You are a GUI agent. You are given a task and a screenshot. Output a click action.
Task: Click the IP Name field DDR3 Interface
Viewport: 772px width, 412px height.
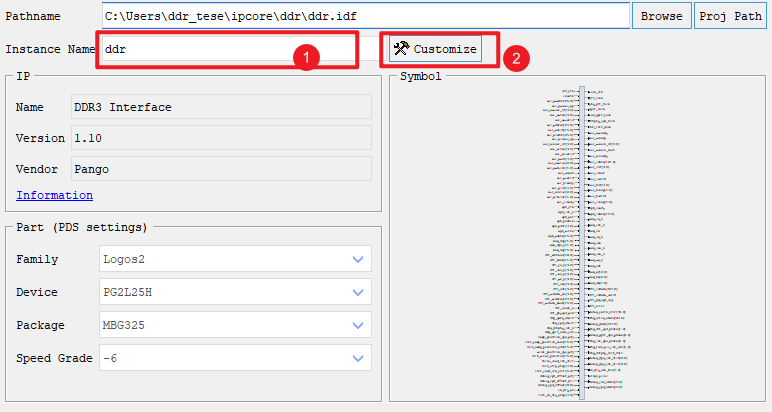pos(221,107)
